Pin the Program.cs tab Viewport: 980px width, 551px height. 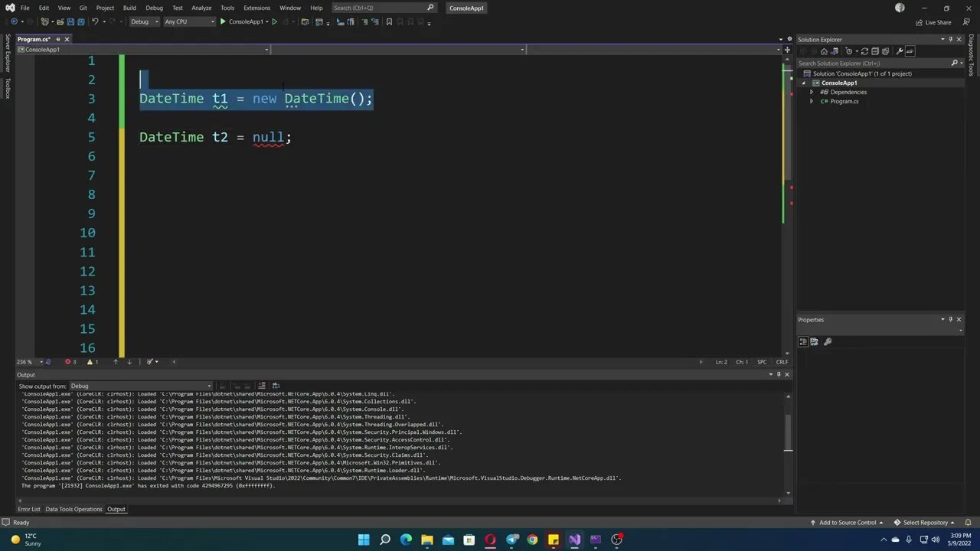57,39
